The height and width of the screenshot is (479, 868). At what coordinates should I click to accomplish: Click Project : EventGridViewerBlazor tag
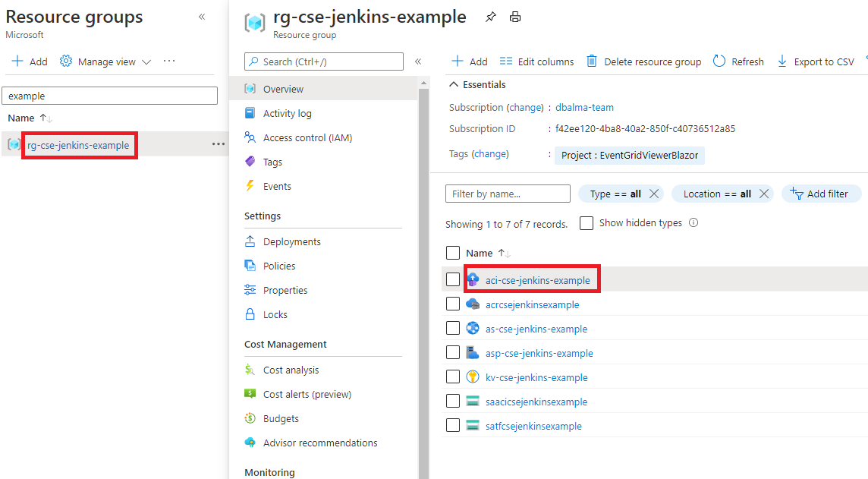[630, 155]
